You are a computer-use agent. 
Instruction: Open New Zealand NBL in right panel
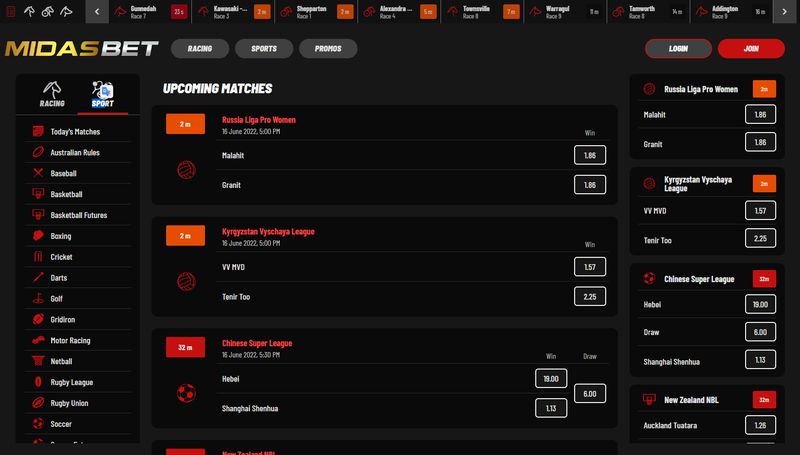coord(691,400)
